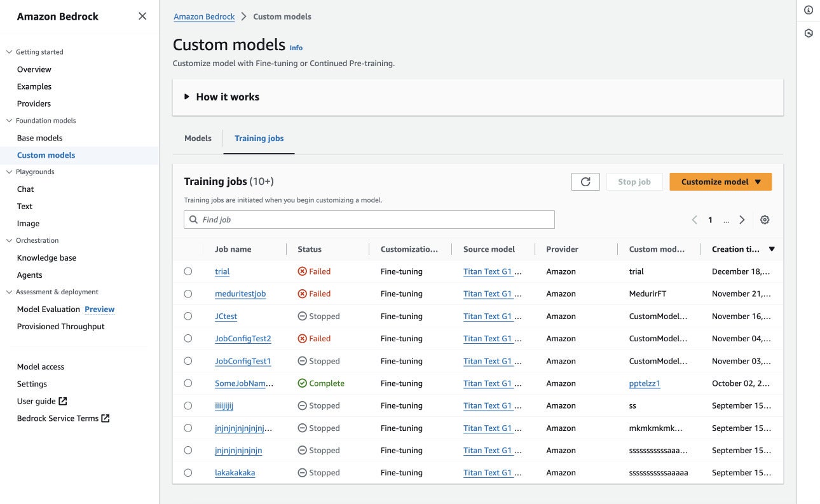The image size is (820, 504).
Task: Open the meduritestjob job link
Action: 240,294
